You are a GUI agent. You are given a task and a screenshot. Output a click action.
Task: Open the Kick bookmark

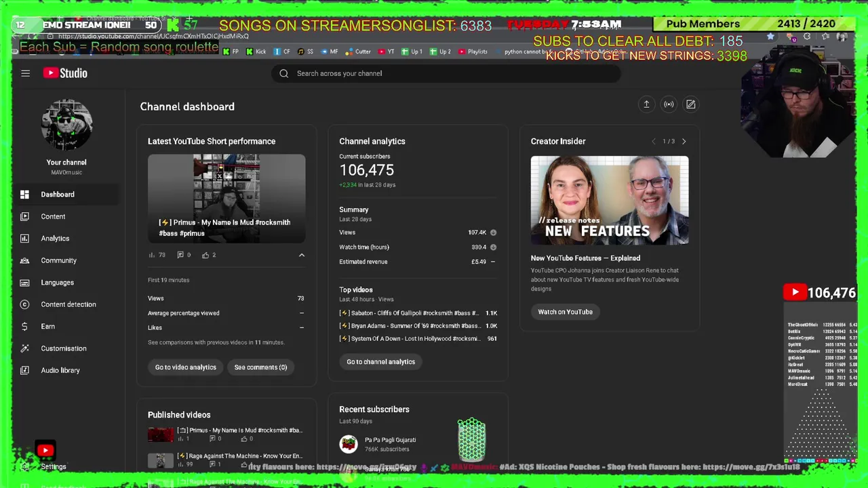pyautogui.click(x=256, y=52)
